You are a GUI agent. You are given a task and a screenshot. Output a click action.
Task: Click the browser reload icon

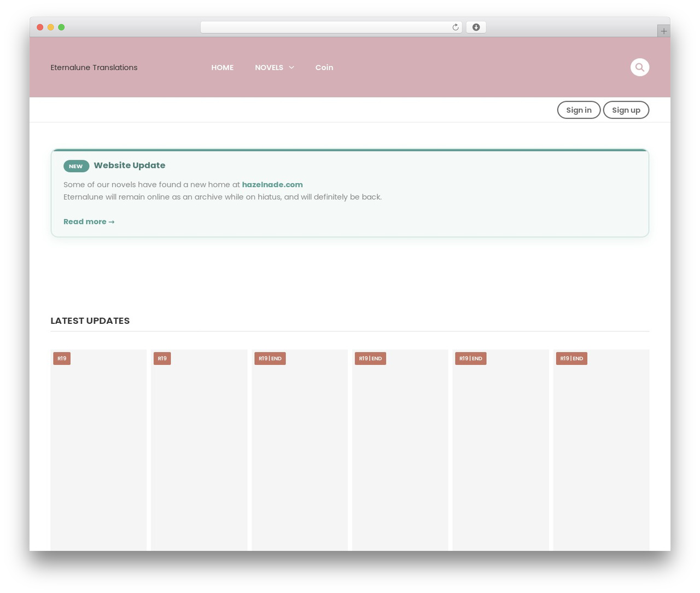tap(456, 27)
